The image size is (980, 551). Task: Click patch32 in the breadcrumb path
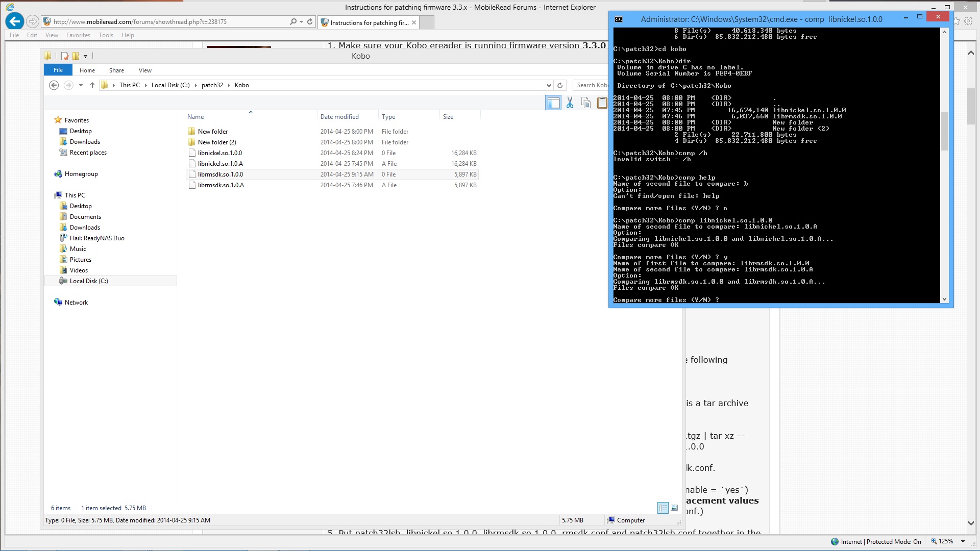point(212,85)
